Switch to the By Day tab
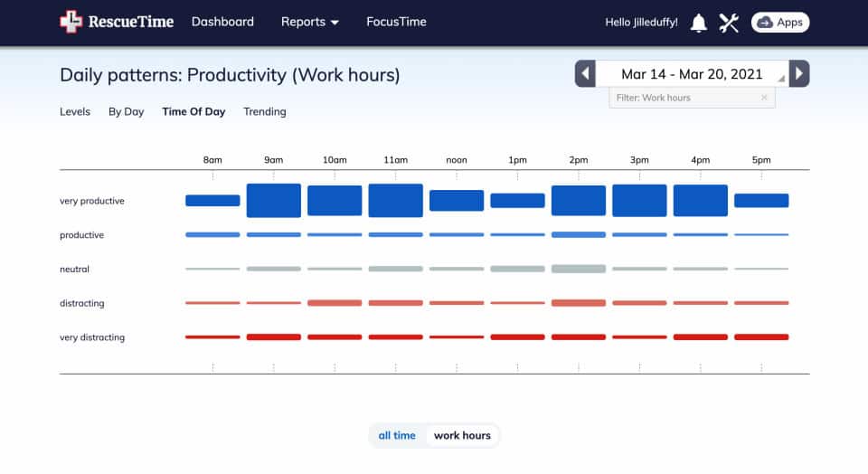868x474 pixels. 127,112
